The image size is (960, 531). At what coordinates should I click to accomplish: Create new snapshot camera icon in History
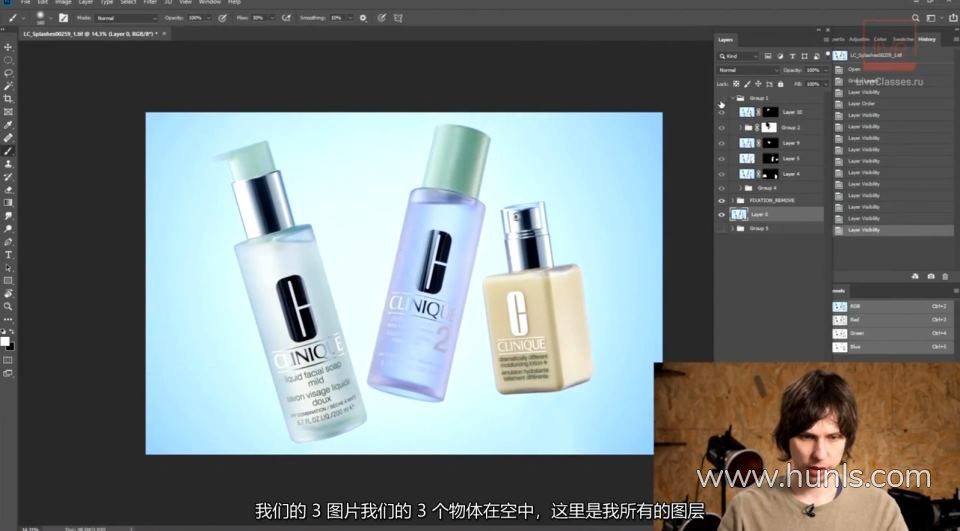(931, 277)
